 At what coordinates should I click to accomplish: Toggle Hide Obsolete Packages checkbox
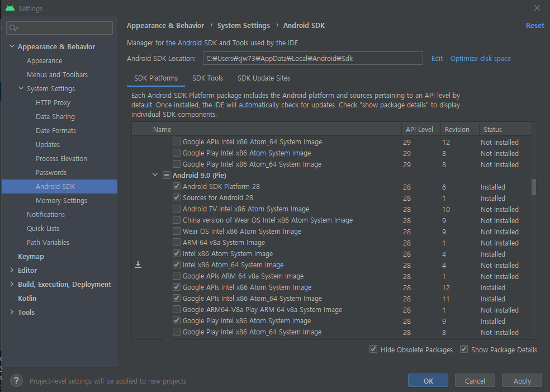tap(373, 349)
